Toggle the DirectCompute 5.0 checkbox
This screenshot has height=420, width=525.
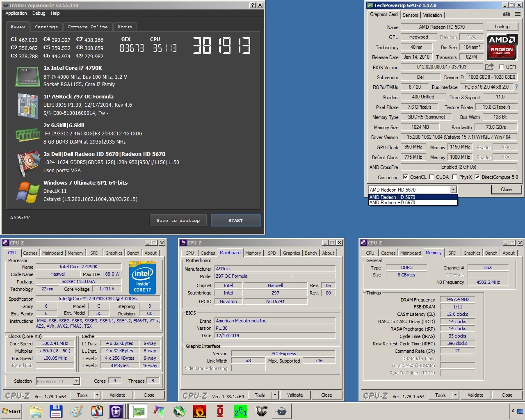pyautogui.click(x=477, y=177)
